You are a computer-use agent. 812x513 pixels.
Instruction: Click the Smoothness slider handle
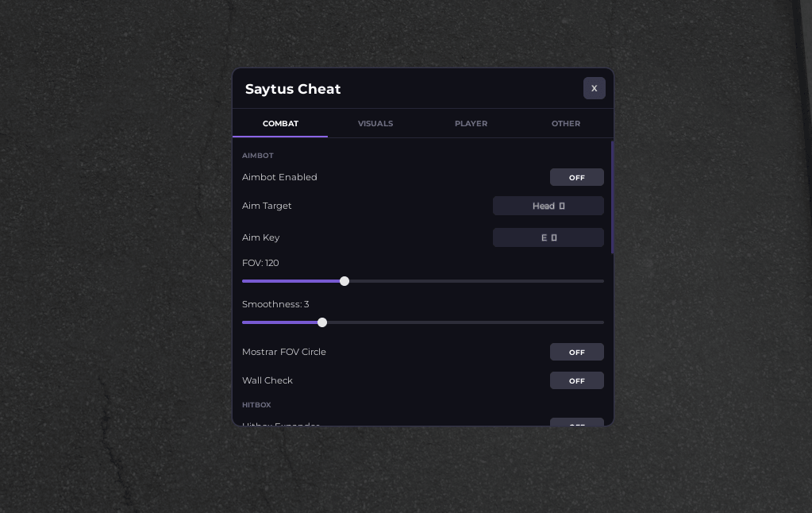pyautogui.click(x=322, y=322)
